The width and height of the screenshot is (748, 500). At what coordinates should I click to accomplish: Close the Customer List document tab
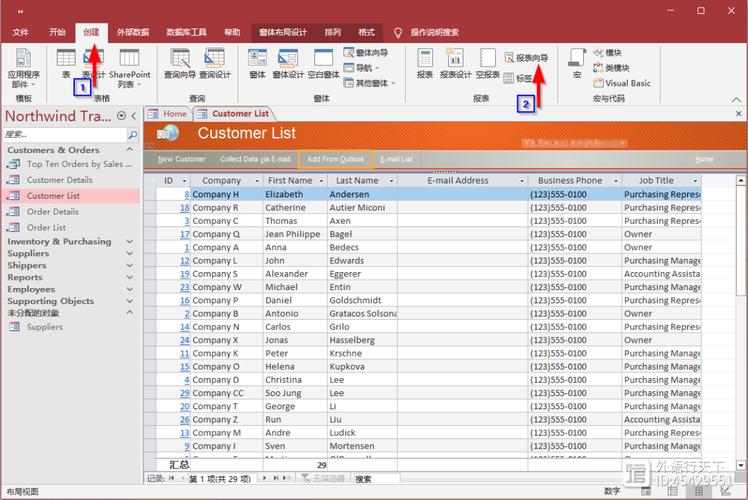pyautogui.click(x=738, y=114)
